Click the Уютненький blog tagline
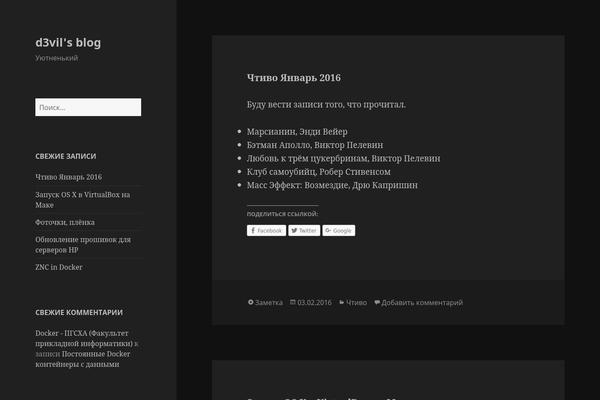The width and height of the screenshot is (600, 400). pyautogui.click(x=57, y=58)
